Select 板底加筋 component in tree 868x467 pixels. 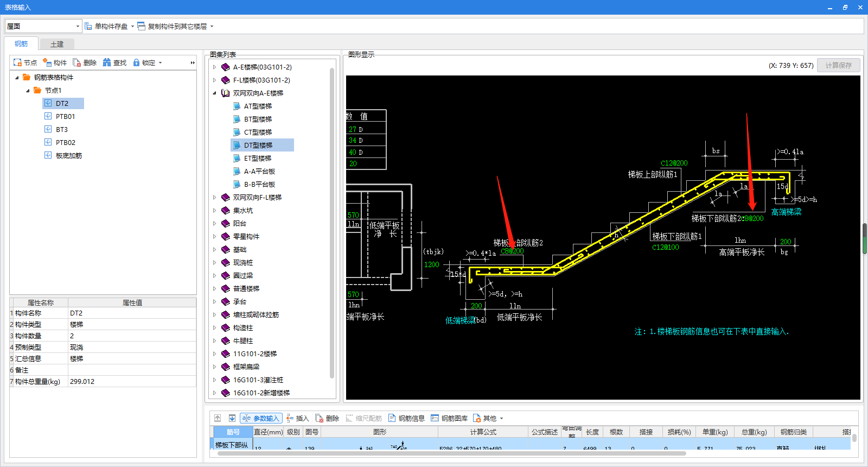(x=68, y=156)
